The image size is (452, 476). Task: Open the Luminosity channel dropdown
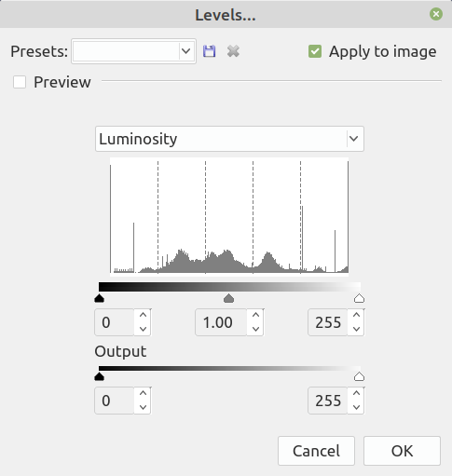pyautogui.click(x=229, y=139)
